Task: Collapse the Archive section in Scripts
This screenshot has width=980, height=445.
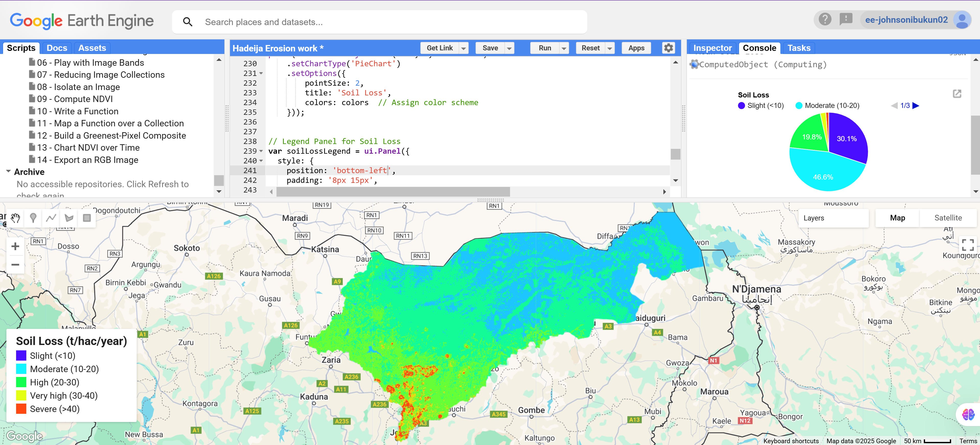Action: click(x=8, y=171)
